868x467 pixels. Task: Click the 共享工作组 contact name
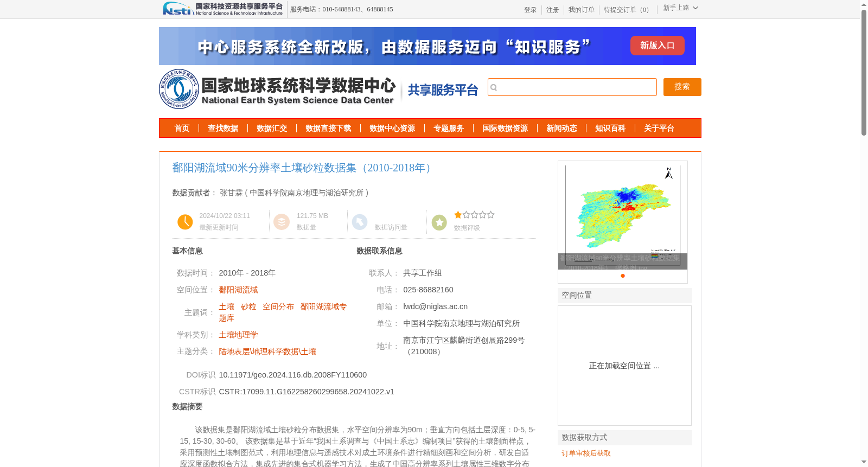tap(423, 273)
